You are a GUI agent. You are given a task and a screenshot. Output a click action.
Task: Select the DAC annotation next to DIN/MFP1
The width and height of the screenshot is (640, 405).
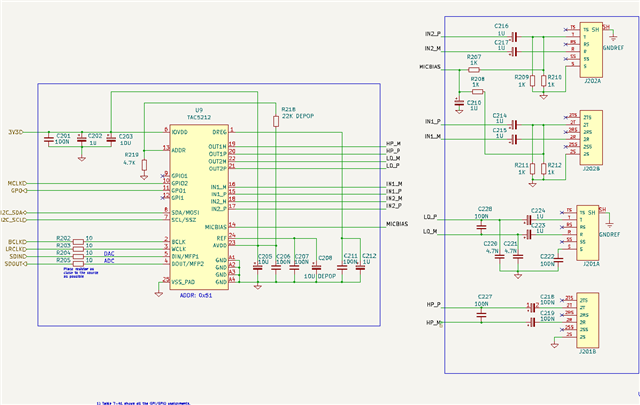109,254
